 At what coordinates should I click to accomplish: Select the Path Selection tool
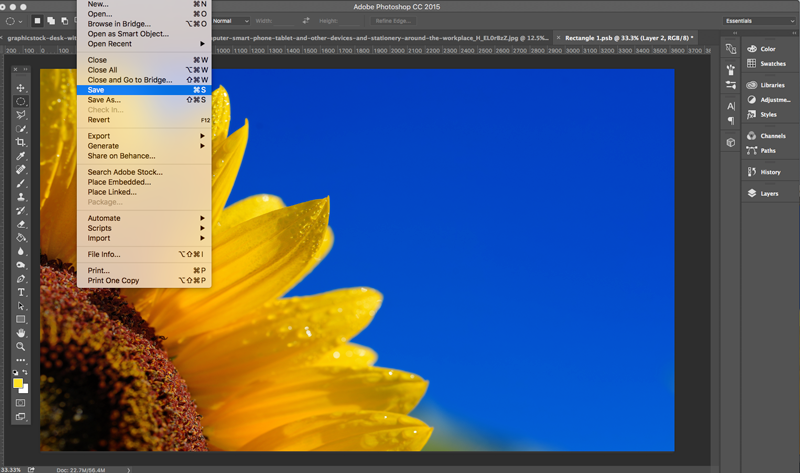[x=20, y=306]
